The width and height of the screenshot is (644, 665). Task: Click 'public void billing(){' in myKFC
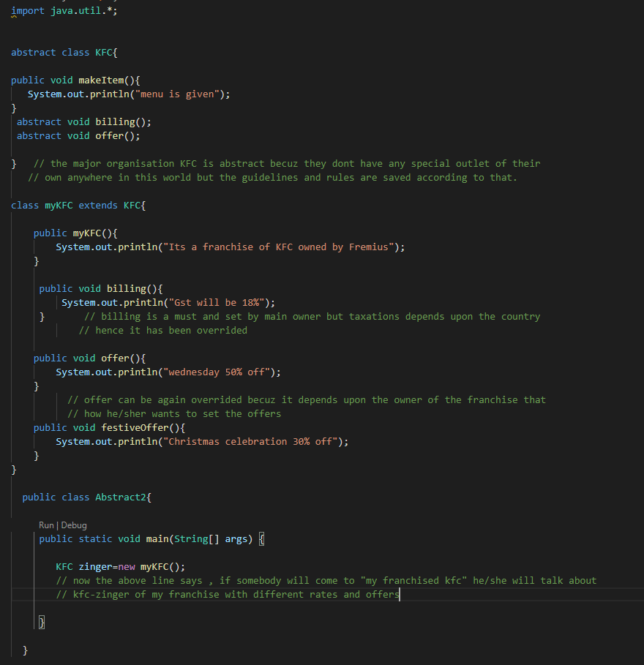tap(101, 289)
